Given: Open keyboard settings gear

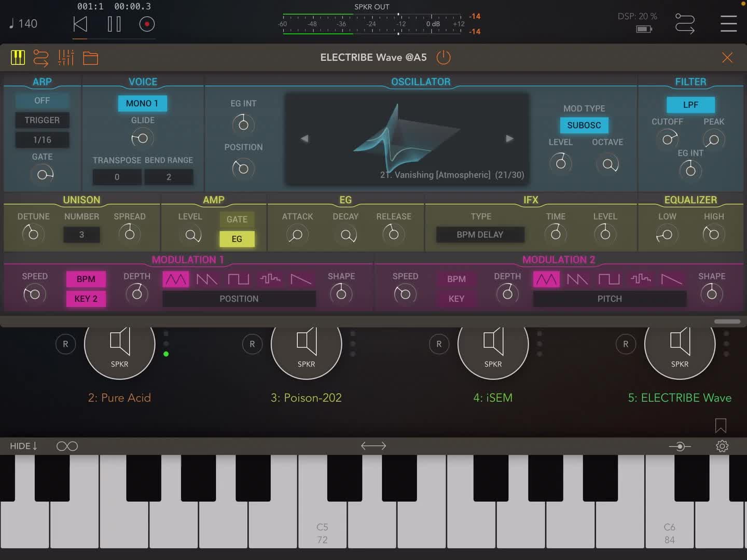Looking at the screenshot, I should [722, 446].
